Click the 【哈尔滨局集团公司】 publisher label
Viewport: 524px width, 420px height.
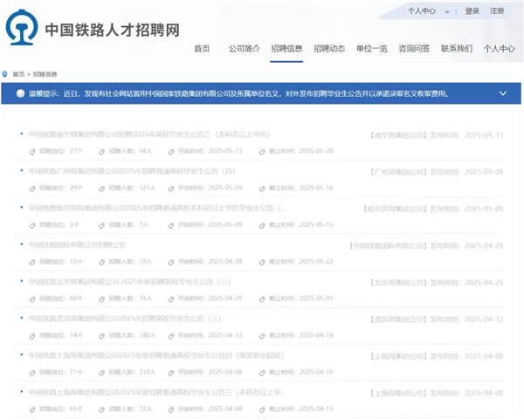tap(395, 209)
